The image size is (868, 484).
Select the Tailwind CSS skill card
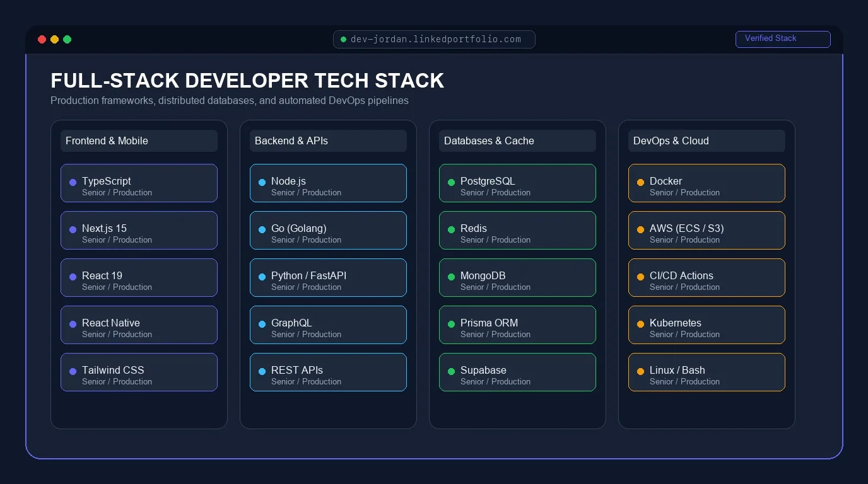[139, 372]
